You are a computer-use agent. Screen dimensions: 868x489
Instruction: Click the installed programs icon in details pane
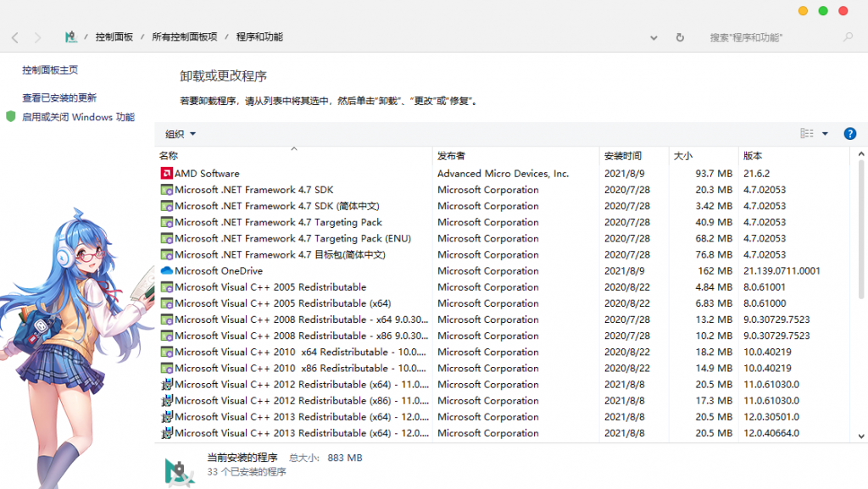coord(180,472)
